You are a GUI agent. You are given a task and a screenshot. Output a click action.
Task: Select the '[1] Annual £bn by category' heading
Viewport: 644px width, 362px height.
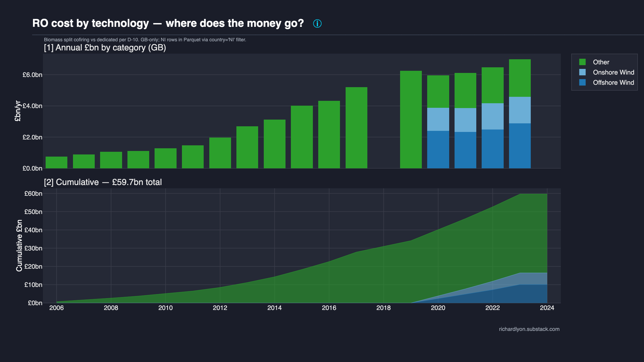point(105,47)
